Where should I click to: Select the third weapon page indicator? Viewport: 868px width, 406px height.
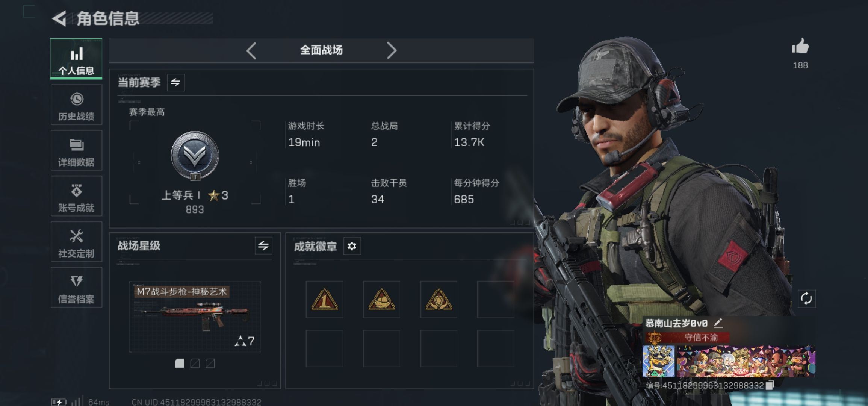coord(210,363)
